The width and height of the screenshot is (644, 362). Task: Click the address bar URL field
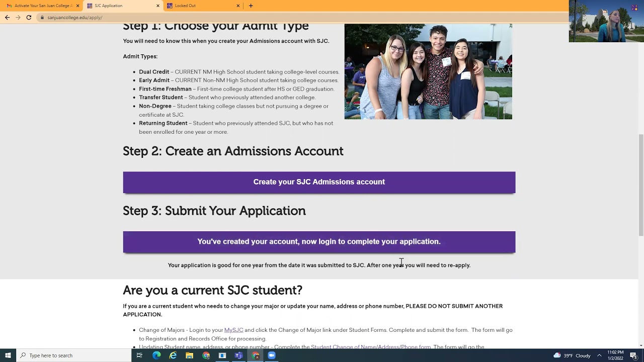pyautogui.click(x=302, y=18)
